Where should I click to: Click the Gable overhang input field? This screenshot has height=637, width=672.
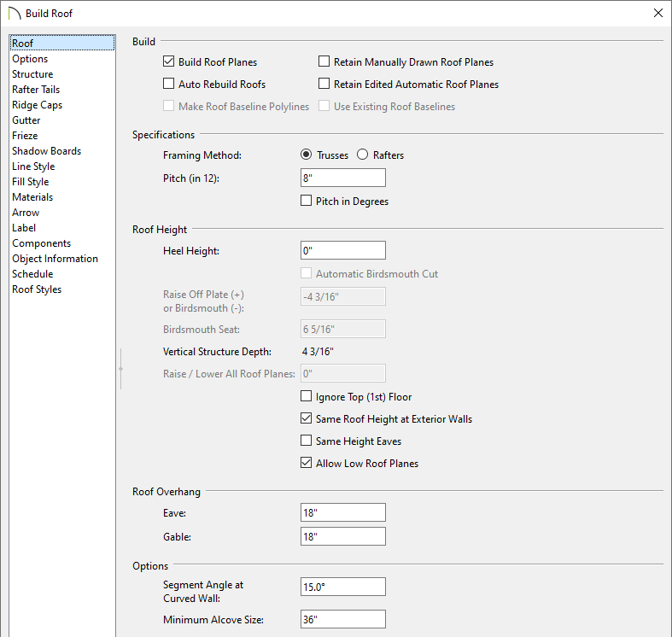(343, 537)
